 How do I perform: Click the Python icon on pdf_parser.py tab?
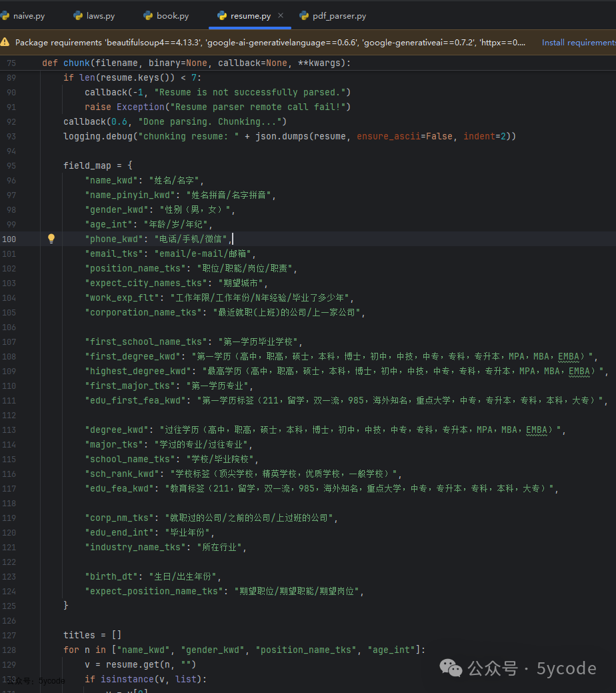(304, 16)
